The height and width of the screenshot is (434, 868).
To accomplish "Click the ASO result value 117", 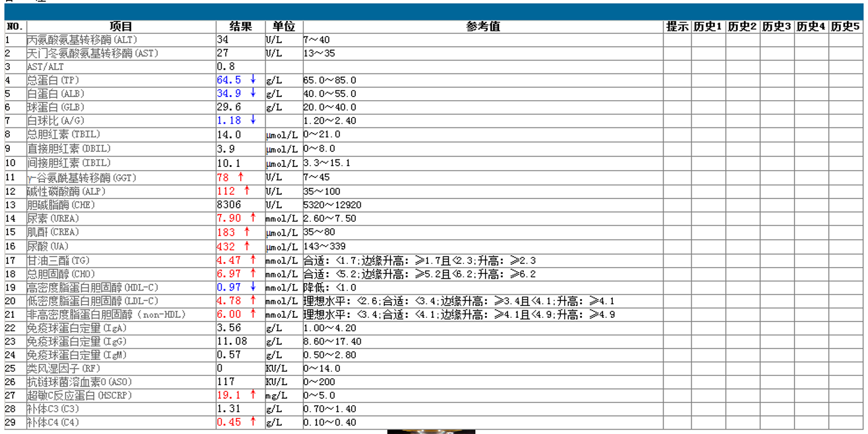I will pos(226,382).
